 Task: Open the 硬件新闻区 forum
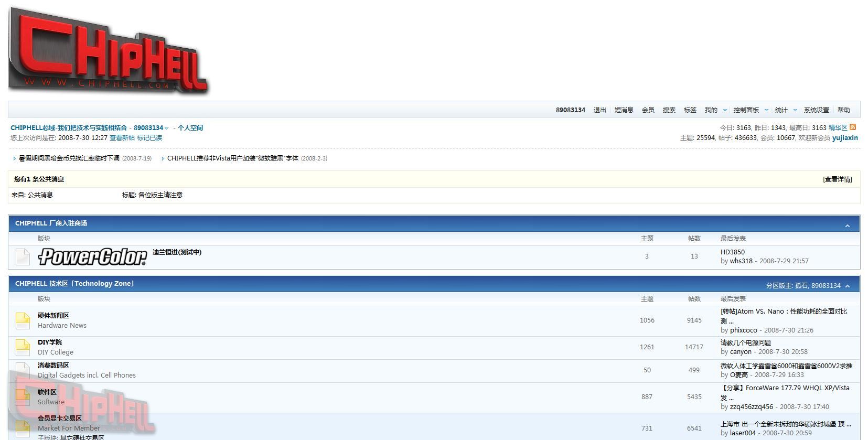point(53,315)
